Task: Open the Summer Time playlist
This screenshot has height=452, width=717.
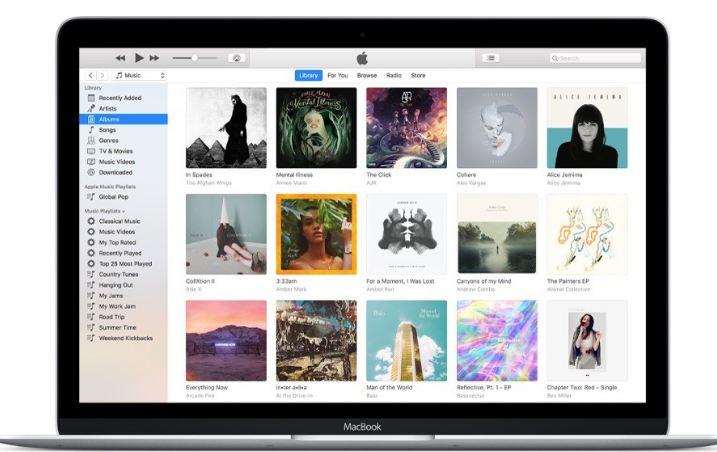Action: coord(123,328)
